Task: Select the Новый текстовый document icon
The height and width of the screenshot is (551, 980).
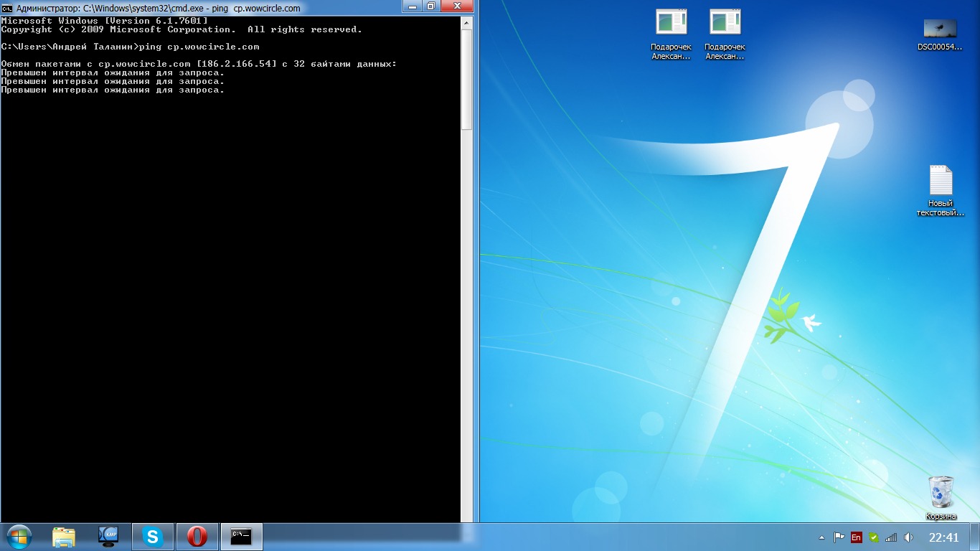Action: pos(941,182)
